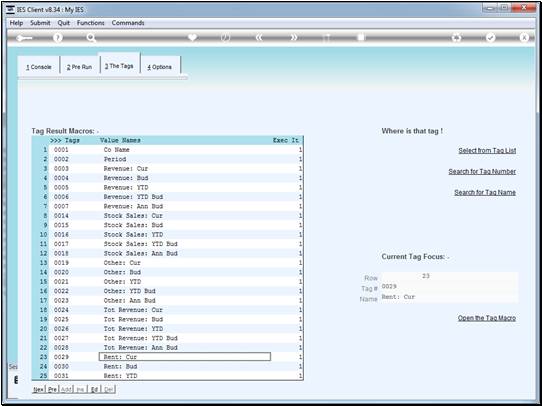Click the Nex button below the tag list

tap(38, 389)
